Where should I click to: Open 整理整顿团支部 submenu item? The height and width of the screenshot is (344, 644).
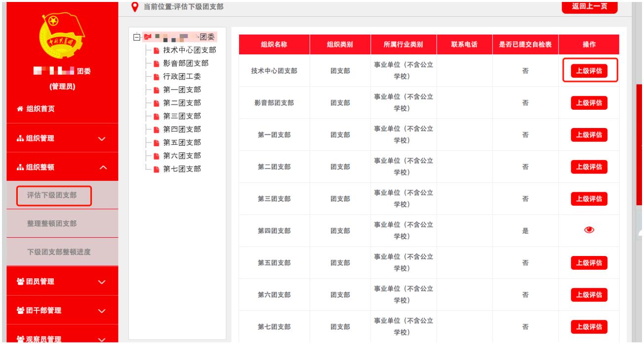[51, 223]
